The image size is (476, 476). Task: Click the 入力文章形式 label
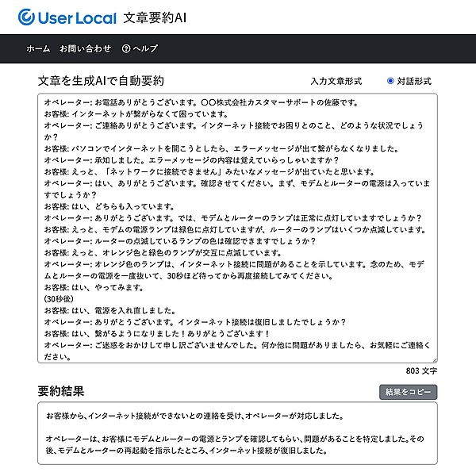[336, 81]
